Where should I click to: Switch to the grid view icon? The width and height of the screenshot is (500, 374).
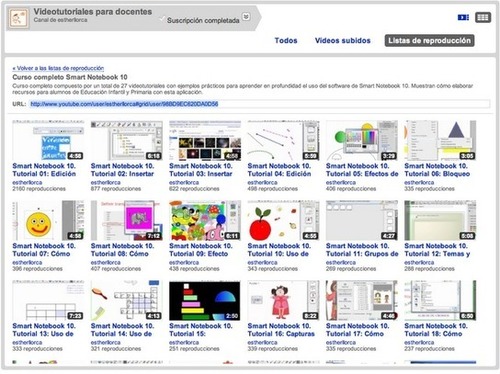coord(483,17)
